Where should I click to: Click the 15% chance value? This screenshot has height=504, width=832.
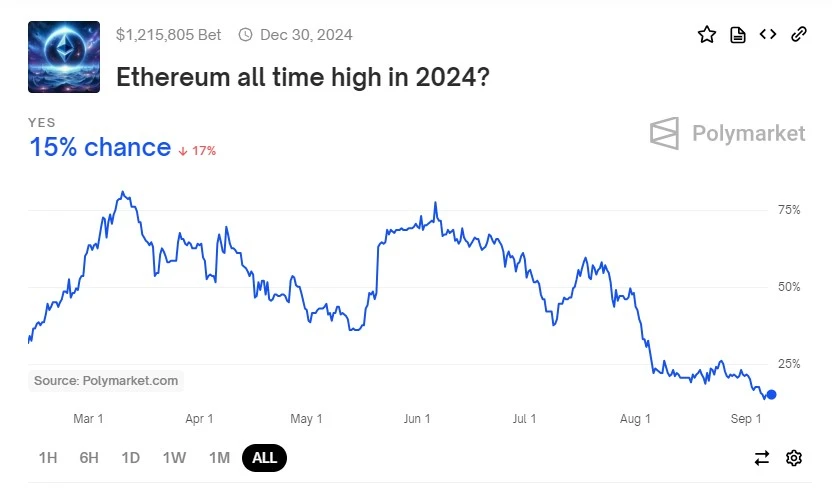tap(100, 148)
